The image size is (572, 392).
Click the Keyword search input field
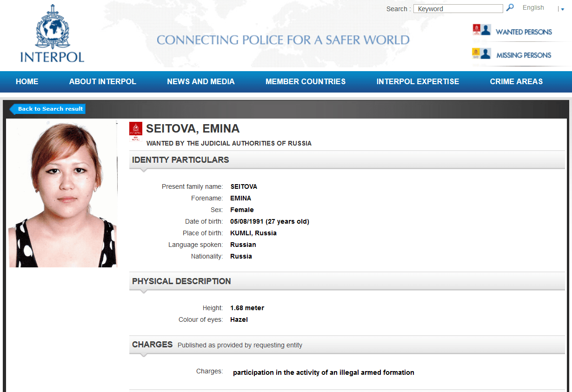pyautogui.click(x=458, y=8)
